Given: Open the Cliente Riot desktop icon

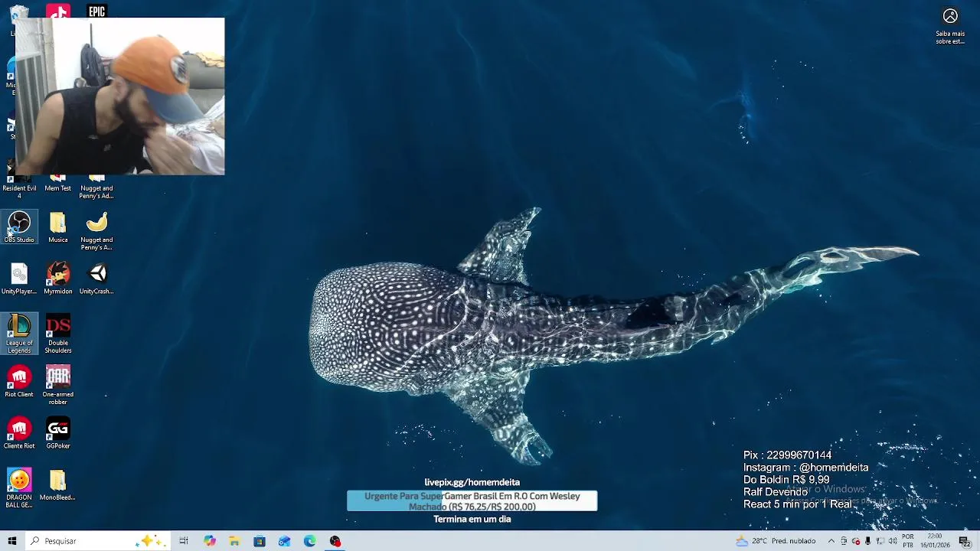Looking at the screenshot, I should (x=19, y=433).
